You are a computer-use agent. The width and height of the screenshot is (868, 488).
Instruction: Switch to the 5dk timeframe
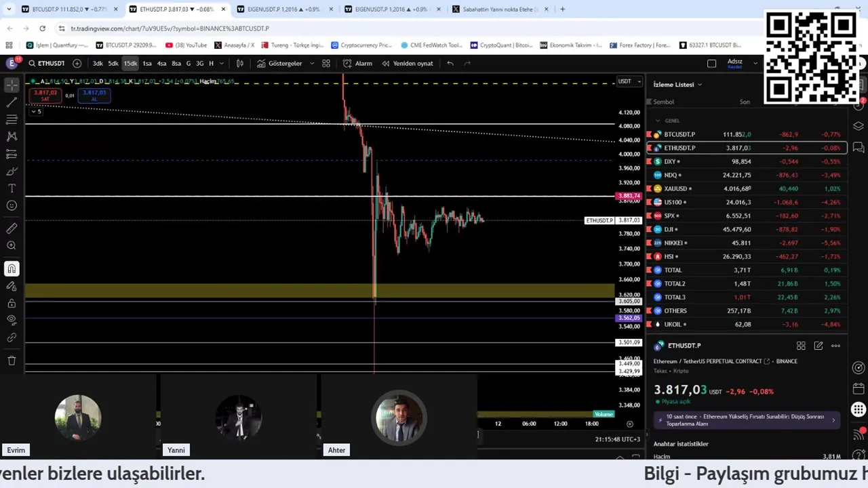click(x=113, y=63)
